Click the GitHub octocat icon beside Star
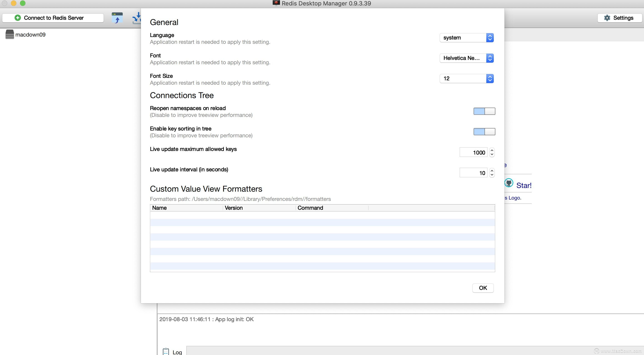The height and width of the screenshot is (355, 644). point(509,183)
